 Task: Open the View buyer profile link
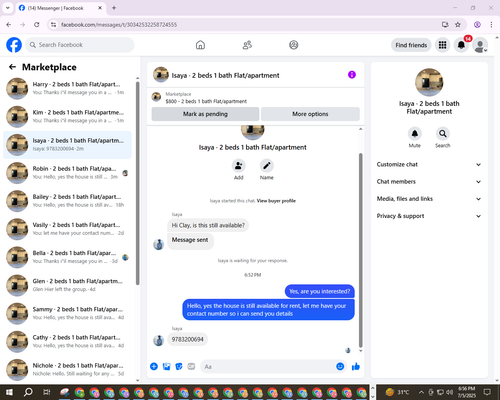276,201
